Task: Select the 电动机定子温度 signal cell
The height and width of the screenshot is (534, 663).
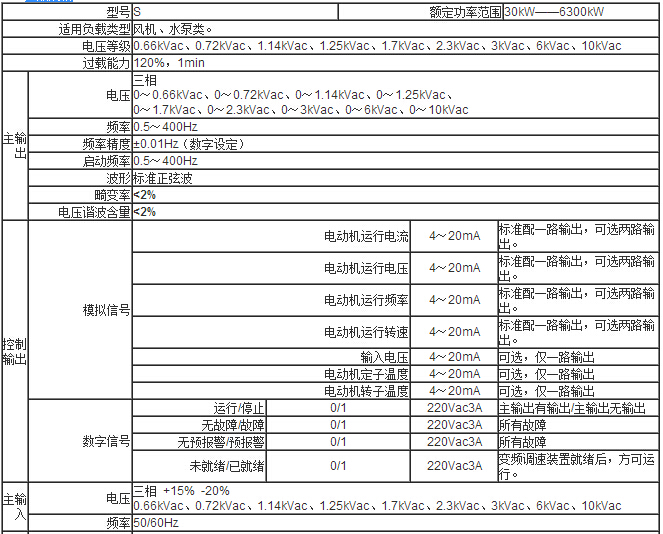Action: tap(366, 374)
